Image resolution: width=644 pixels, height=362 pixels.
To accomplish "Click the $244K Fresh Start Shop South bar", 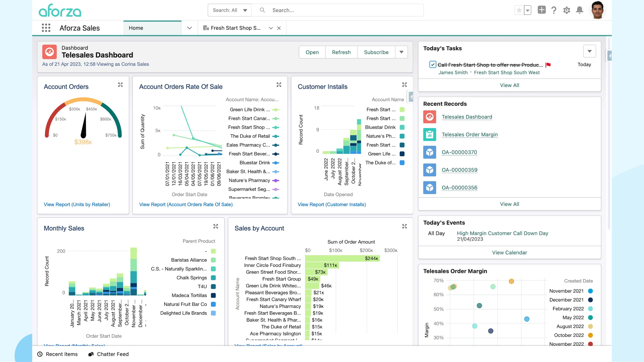I will coord(342,258).
